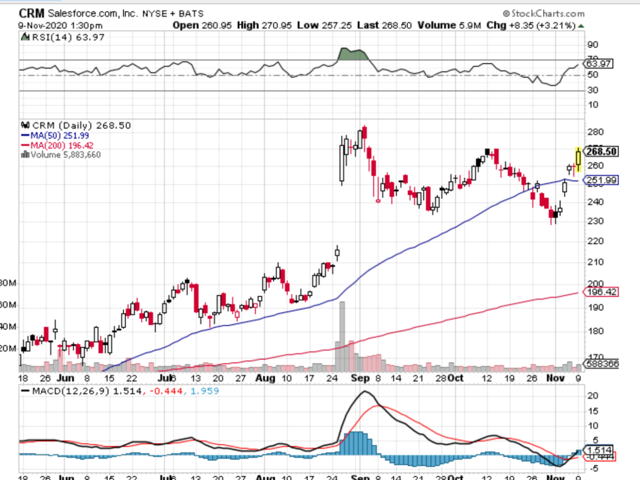Click the Aug label on the date axis
Image resolution: width=640 pixels, height=480 pixels.
tap(265, 378)
